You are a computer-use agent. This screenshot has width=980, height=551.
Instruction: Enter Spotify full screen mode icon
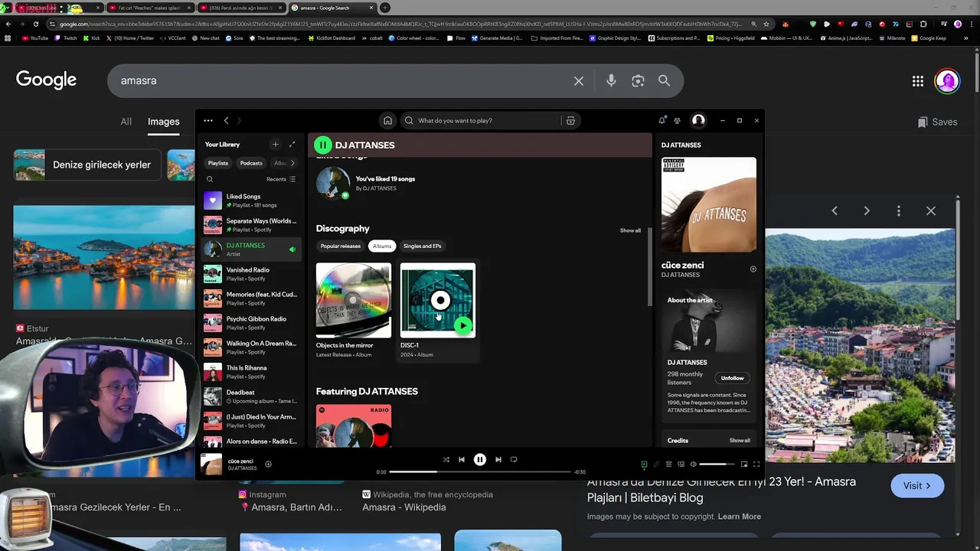(756, 464)
